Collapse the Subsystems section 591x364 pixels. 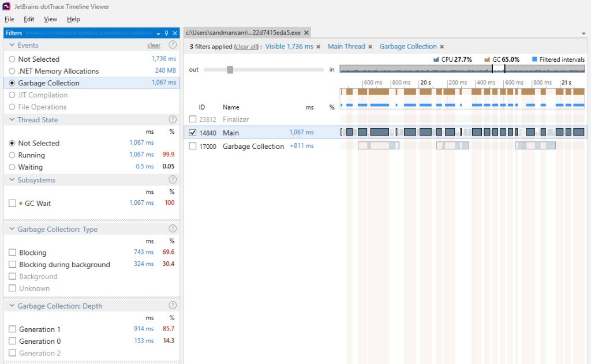(12, 180)
